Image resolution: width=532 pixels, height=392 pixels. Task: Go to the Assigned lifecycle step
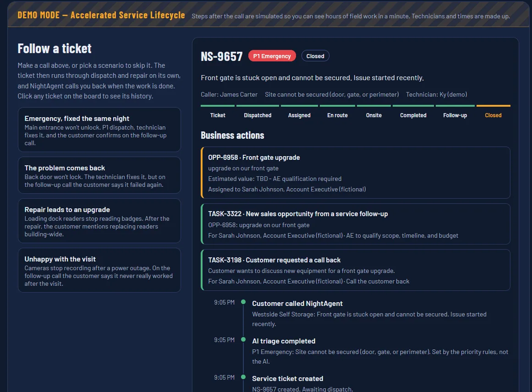(299, 112)
